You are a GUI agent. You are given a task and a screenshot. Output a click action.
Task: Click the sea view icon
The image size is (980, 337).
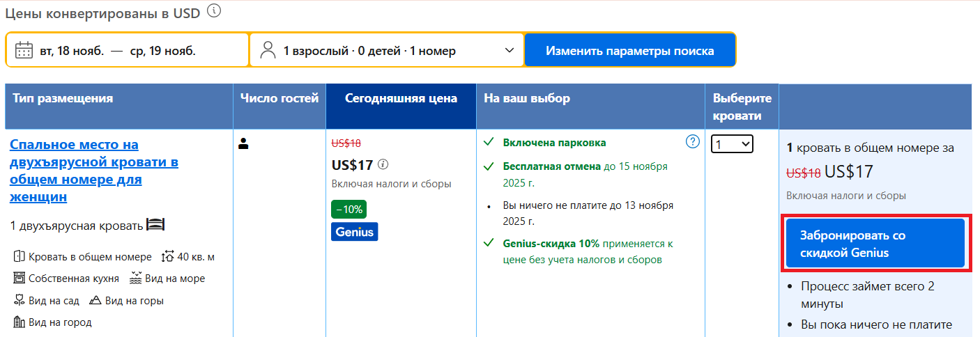(x=136, y=279)
